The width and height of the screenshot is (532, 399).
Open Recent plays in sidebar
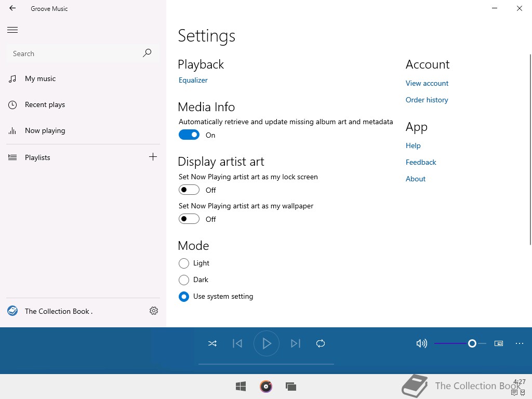point(45,105)
